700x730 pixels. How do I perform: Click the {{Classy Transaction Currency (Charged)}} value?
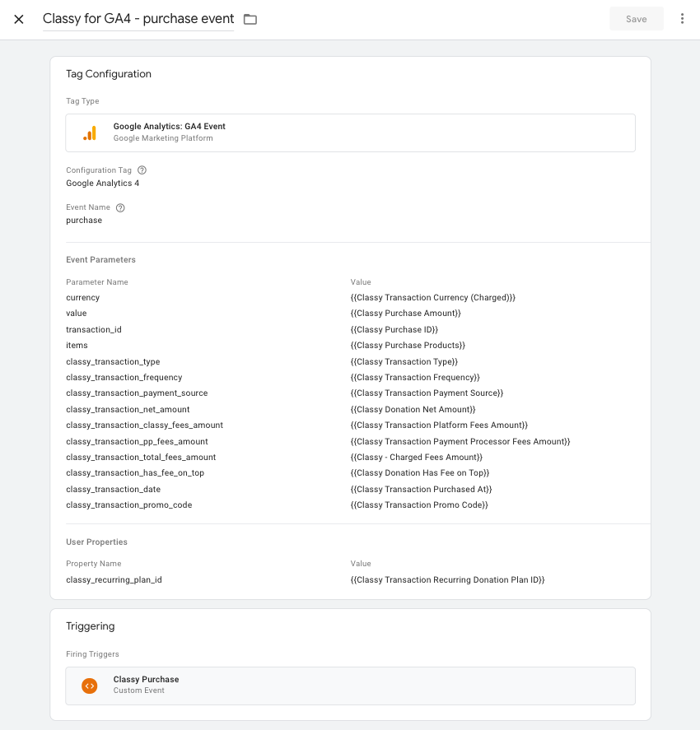(432, 297)
